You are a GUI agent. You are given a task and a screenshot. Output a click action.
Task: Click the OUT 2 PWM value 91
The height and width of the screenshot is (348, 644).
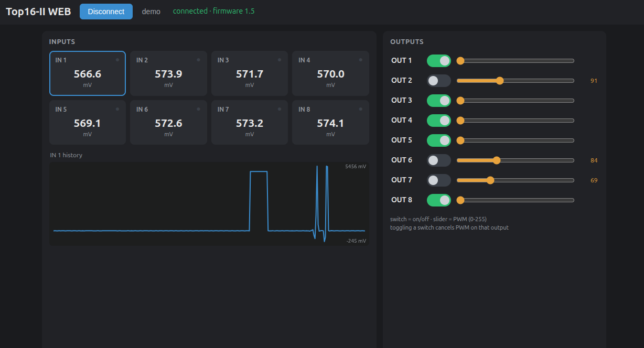(x=594, y=81)
